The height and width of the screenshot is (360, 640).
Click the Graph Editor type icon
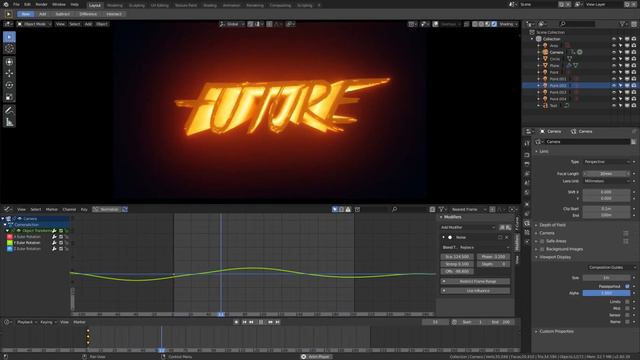pyautogui.click(x=7, y=209)
